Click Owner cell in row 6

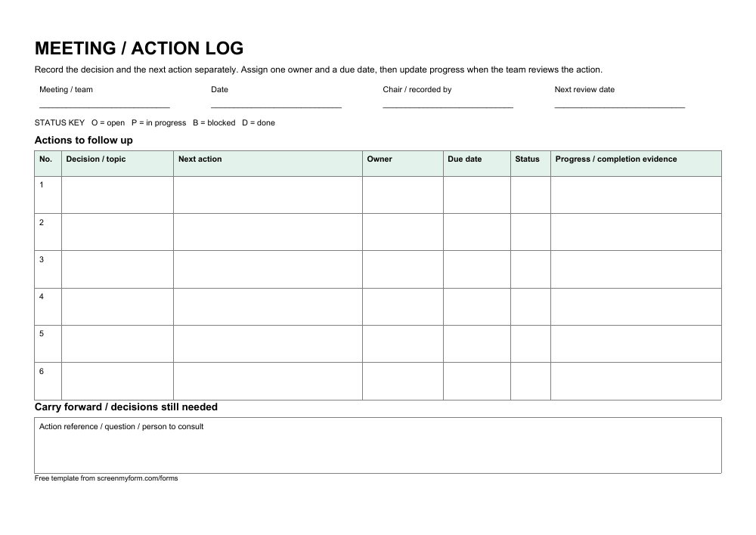[403, 382]
